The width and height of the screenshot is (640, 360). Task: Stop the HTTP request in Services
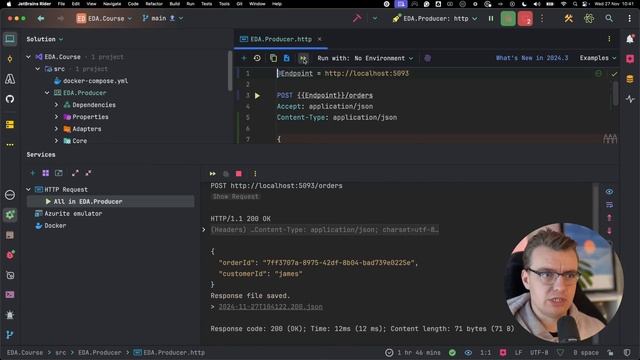pos(239,174)
